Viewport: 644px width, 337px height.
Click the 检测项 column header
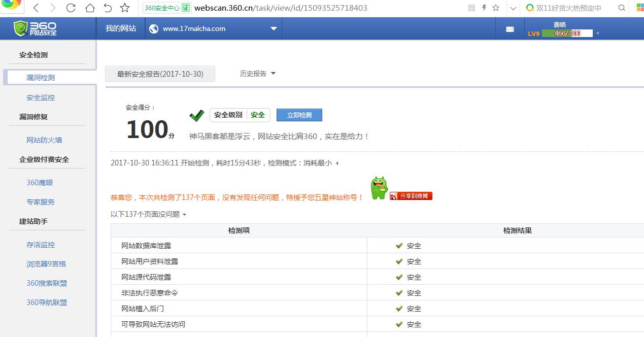239,230
